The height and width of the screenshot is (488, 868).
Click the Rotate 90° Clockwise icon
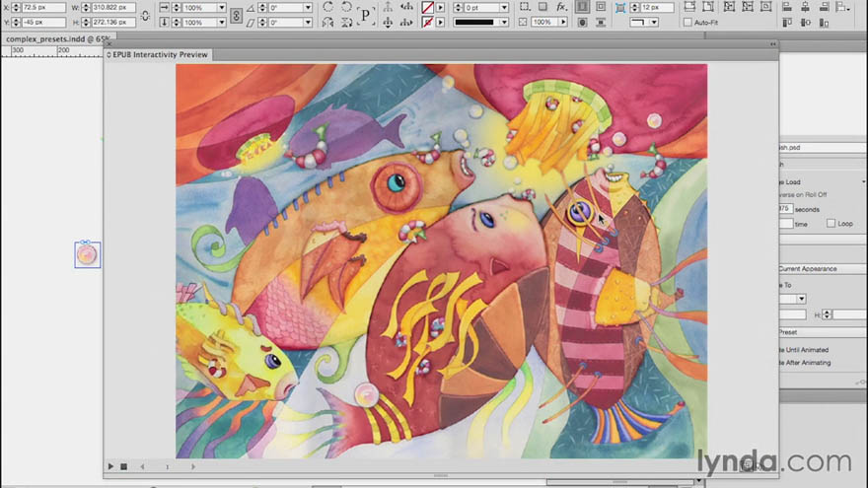(327, 7)
